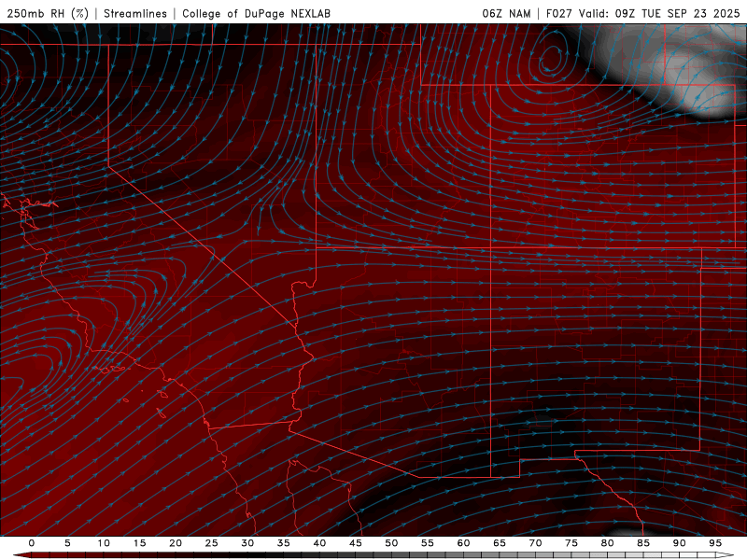
Task: Click the '30' label on the color scale
Action: coord(247,543)
